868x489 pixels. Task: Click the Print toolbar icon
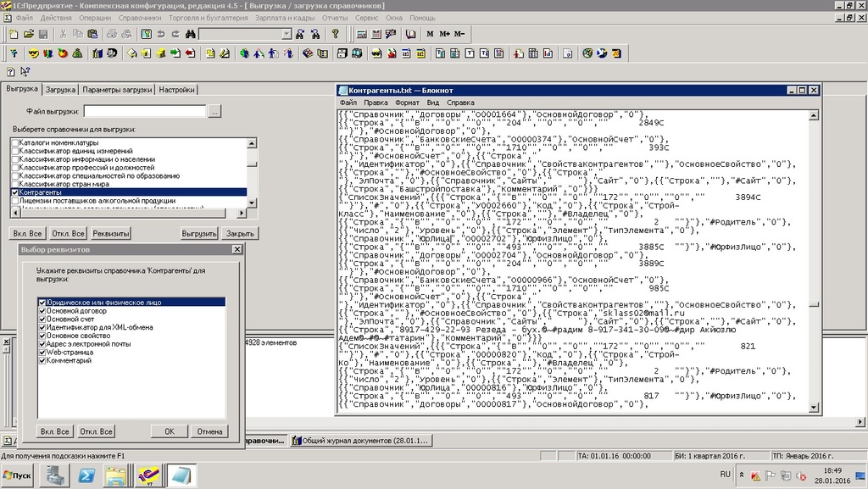point(112,34)
